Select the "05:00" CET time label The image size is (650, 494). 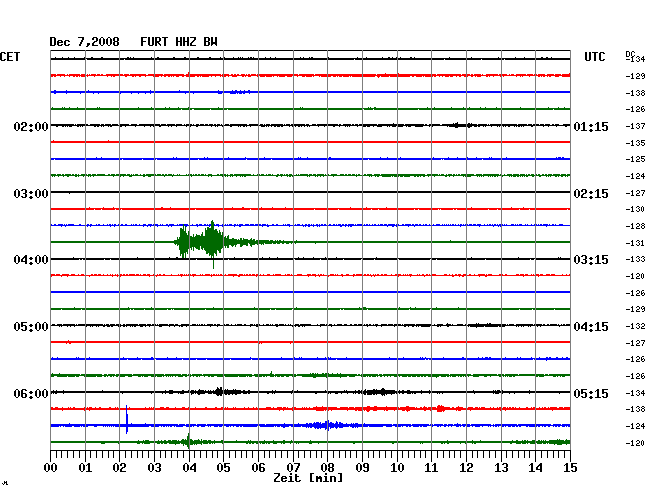point(31,327)
